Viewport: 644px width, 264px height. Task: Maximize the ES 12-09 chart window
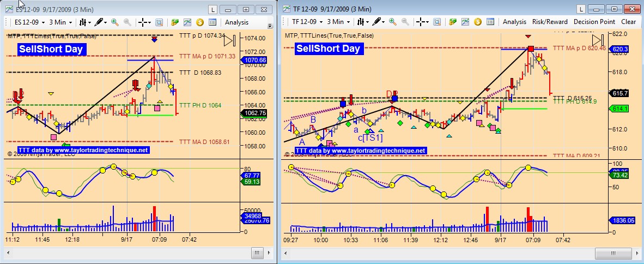[x=246, y=9]
